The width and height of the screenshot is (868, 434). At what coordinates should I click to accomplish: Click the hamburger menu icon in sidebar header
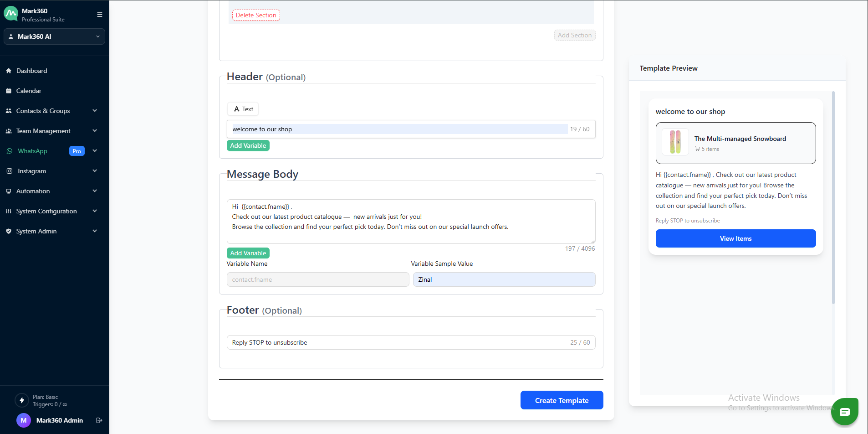tap(99, 15)
